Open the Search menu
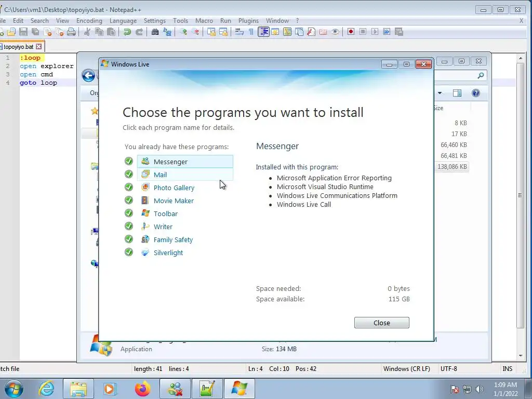The image size is (532, 399). [x=39, y=21]
